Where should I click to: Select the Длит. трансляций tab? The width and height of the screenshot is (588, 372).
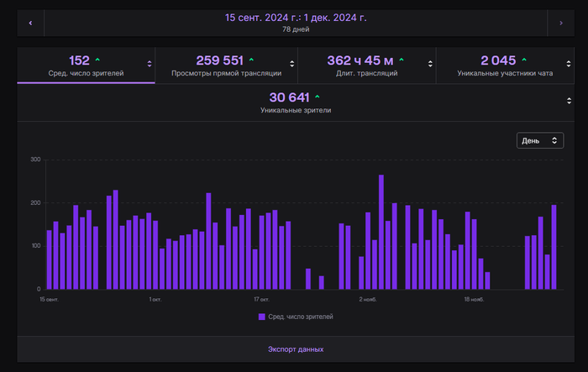click(367, 65)
